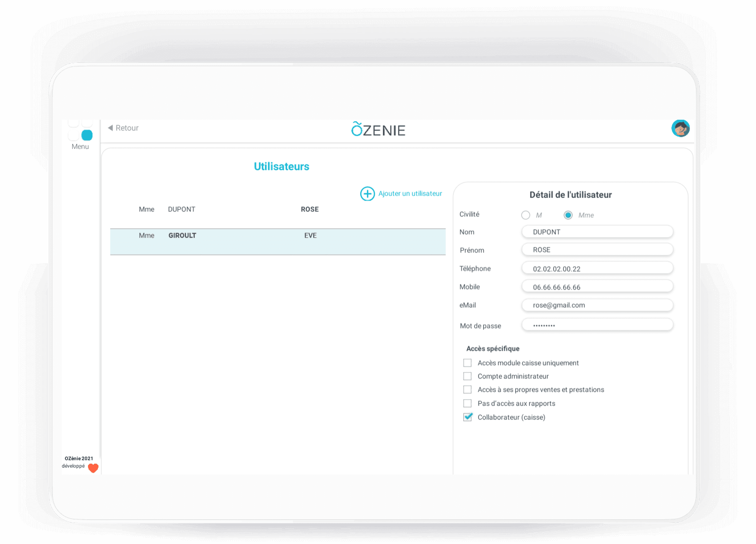Click the OZENIE logo
Viewport: 756px width, 544px height.
pos(378,130)
